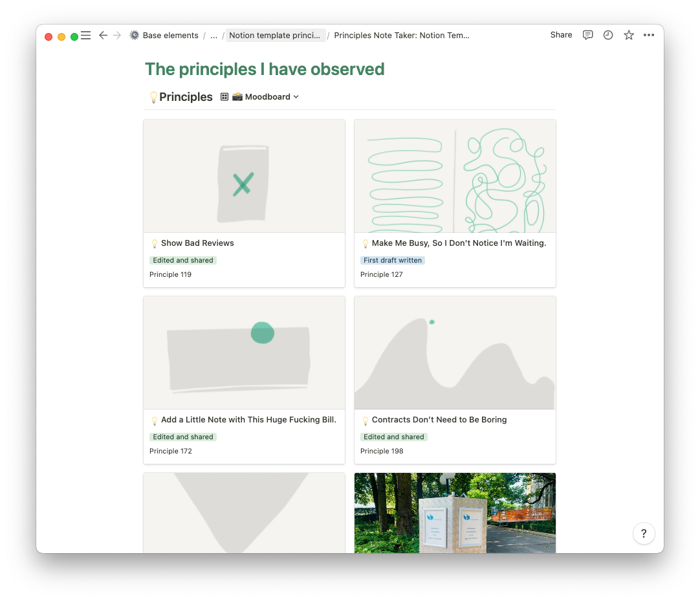The height and width of the screenshot is (601, 700).
Task: Open the squiggly lines card cover image
Action: [x=455, y=176]
